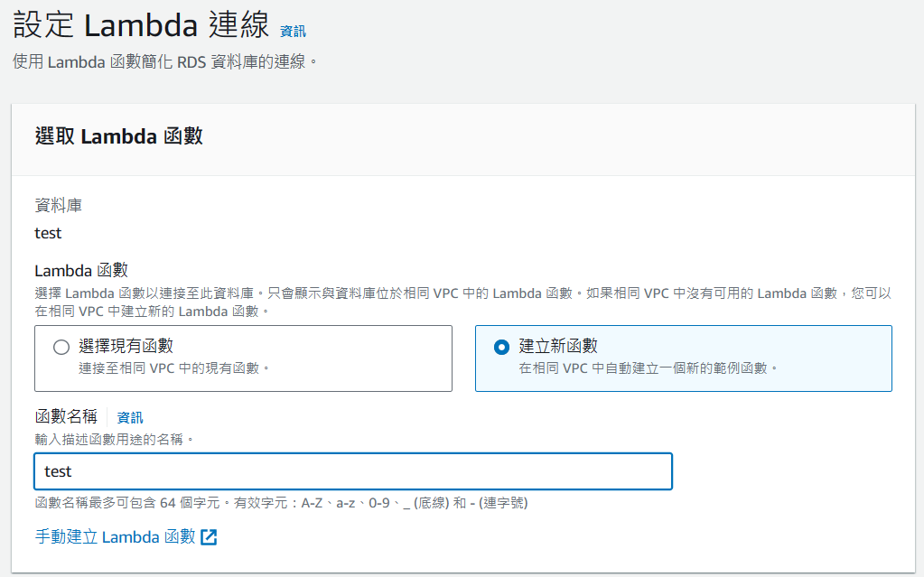
Task: Open the 手動建立 Lambda 函數 link
Action: [x=115, y=536]
